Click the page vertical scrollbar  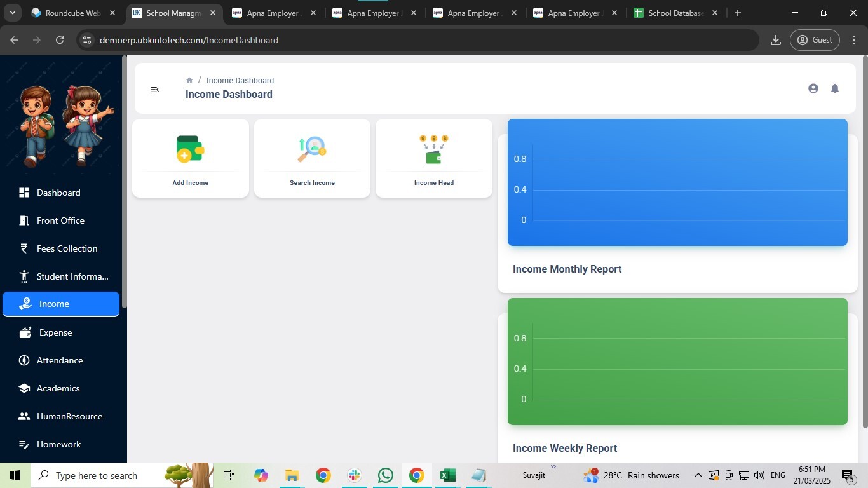pyautogui.click(x=864, y=241)
